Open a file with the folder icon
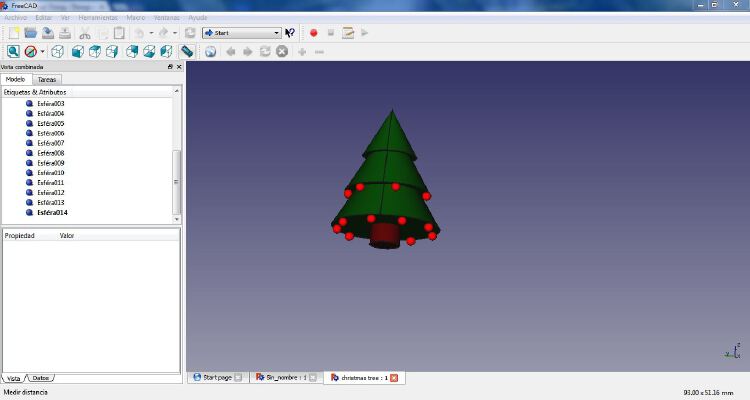 (31, 33)
